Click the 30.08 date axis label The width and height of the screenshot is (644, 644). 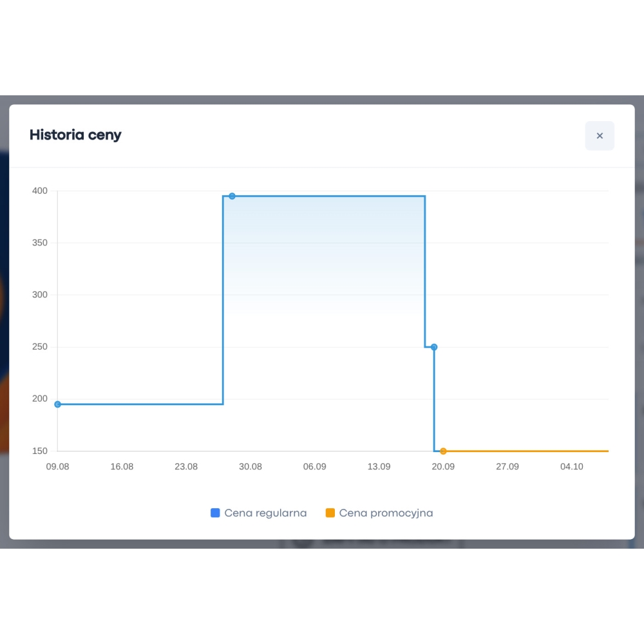250,466
